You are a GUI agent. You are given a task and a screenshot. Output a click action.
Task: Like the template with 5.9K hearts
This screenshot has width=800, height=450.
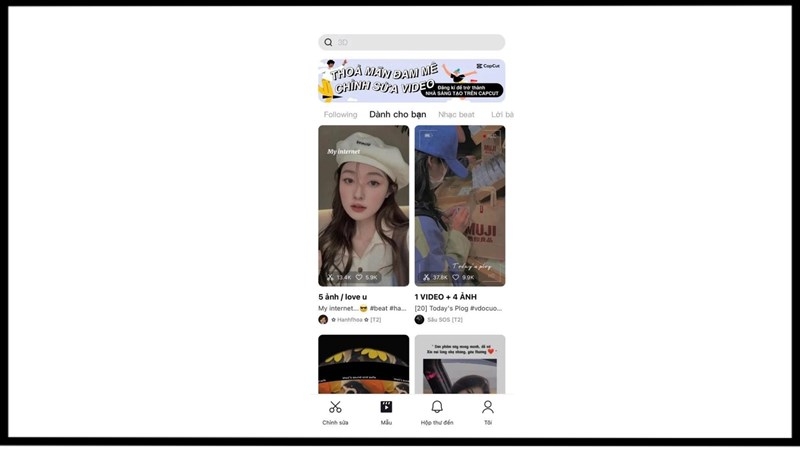click(359, 278)
